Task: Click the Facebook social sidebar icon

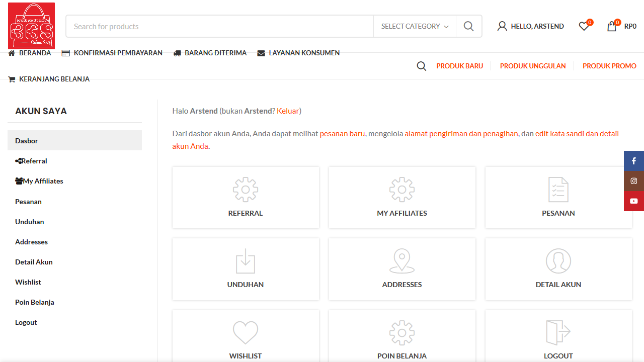Action: click(x=633, y=161)
